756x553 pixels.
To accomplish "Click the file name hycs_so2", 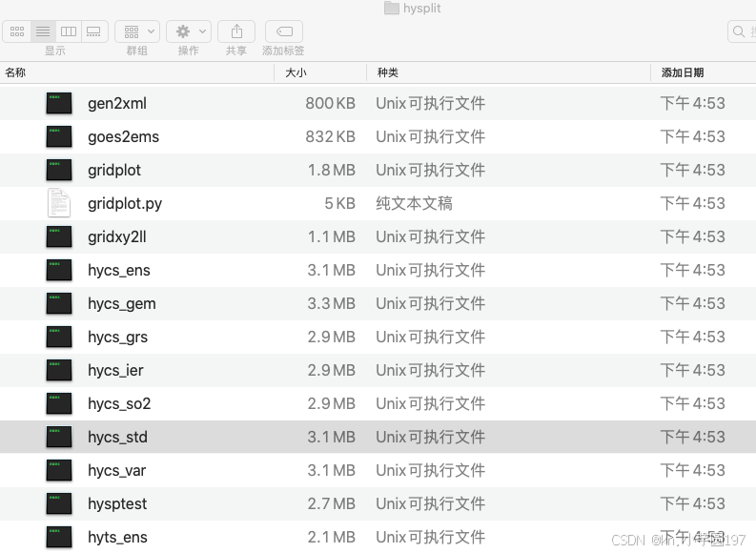I will (x=119, y=404).
